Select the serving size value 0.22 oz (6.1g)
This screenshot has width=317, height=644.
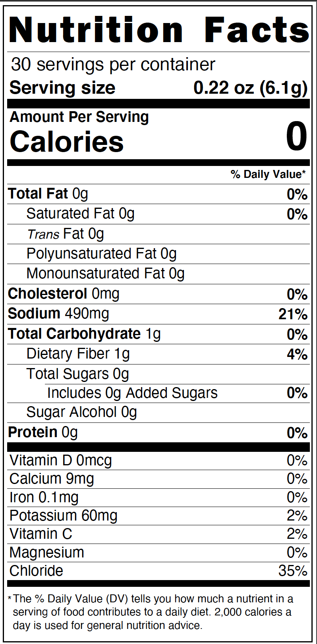click(250, 88)
